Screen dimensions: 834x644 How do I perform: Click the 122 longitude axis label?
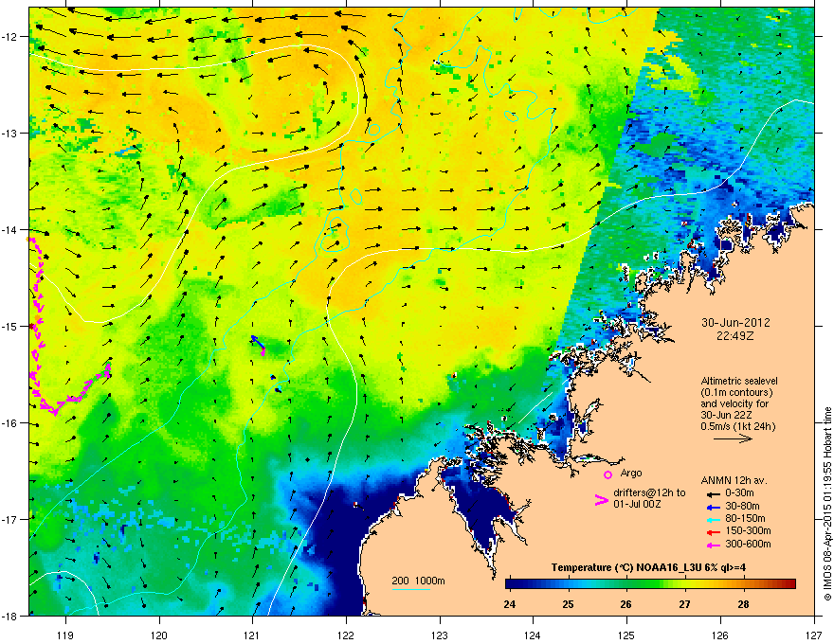[346, 635]
